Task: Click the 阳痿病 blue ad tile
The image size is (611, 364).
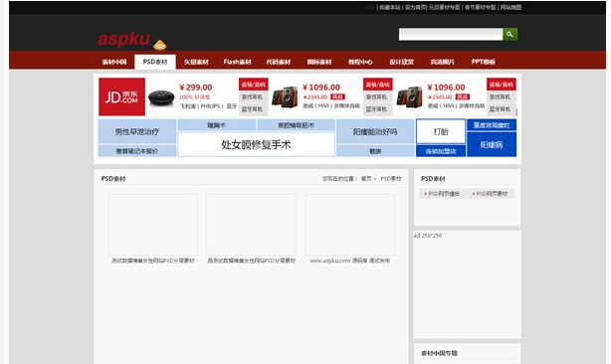Action: pyautogui.click(x=492, y=145)
